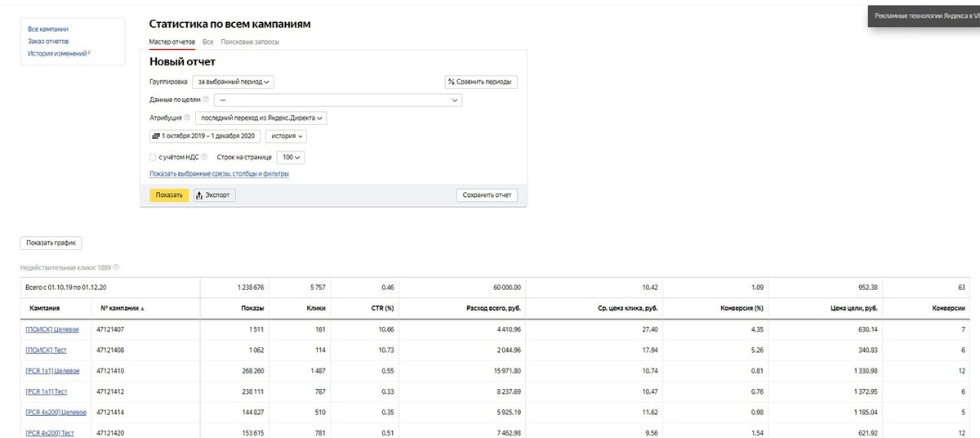Viewport: 980px width, 438px height.
Task: Click the spend value '15 971.80'
Action: point(506,371)
